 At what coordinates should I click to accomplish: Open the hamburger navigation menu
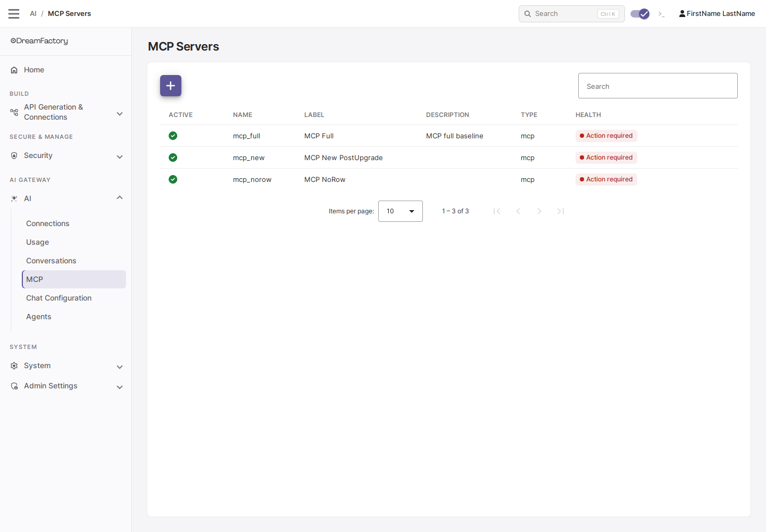[14, 14]
